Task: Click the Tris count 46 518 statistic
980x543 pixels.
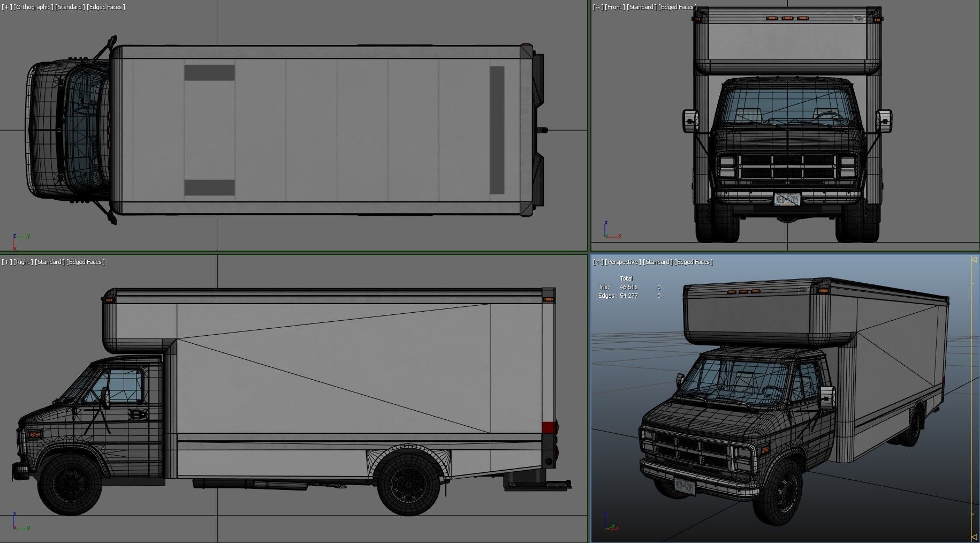Action: click(628, 287)
